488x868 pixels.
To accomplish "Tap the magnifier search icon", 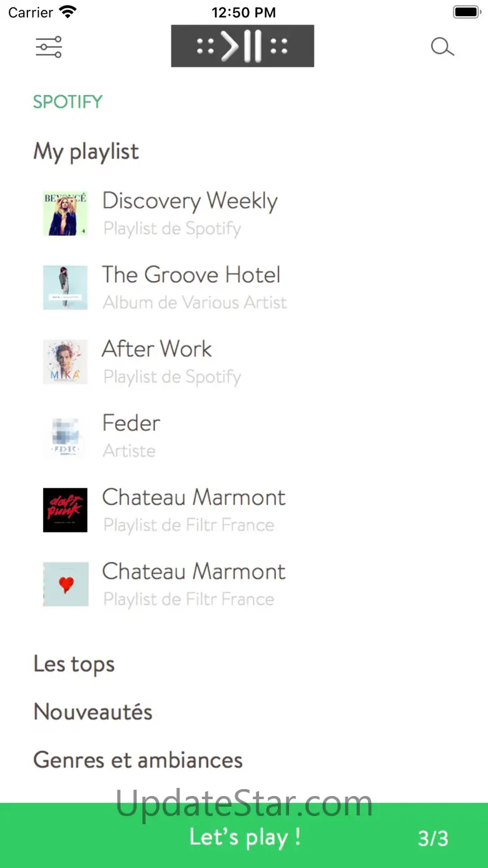I will (442, 47).
